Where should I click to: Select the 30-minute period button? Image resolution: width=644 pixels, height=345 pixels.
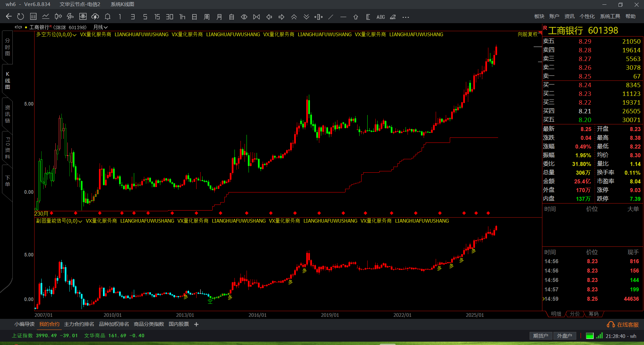click(x=170, y=17)
